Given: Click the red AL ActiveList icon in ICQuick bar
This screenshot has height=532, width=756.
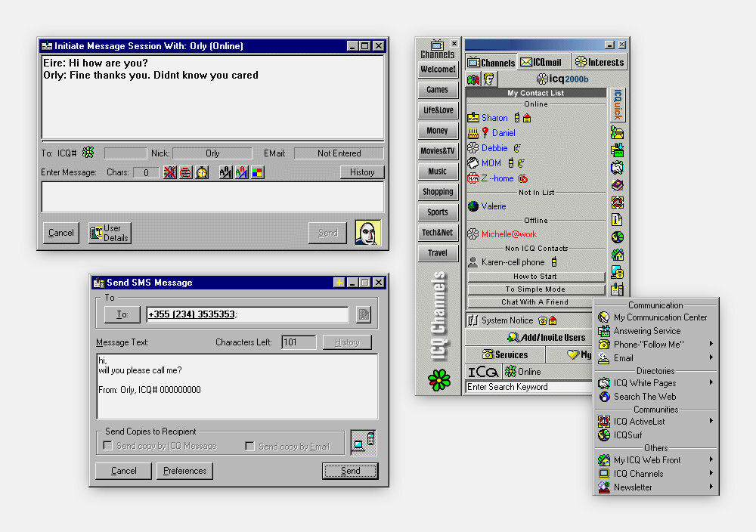Looking at the screenshot, I should click(x=617, y=202).
